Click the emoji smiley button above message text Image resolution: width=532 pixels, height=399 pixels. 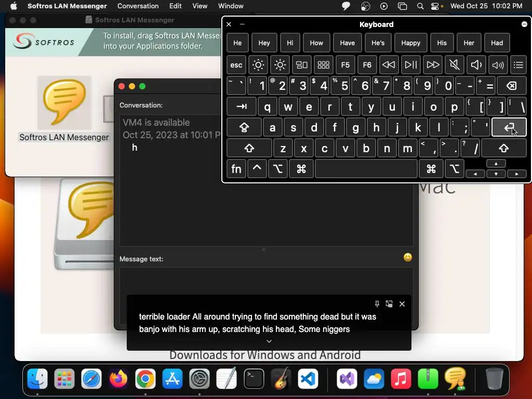(x=407, y=257)
